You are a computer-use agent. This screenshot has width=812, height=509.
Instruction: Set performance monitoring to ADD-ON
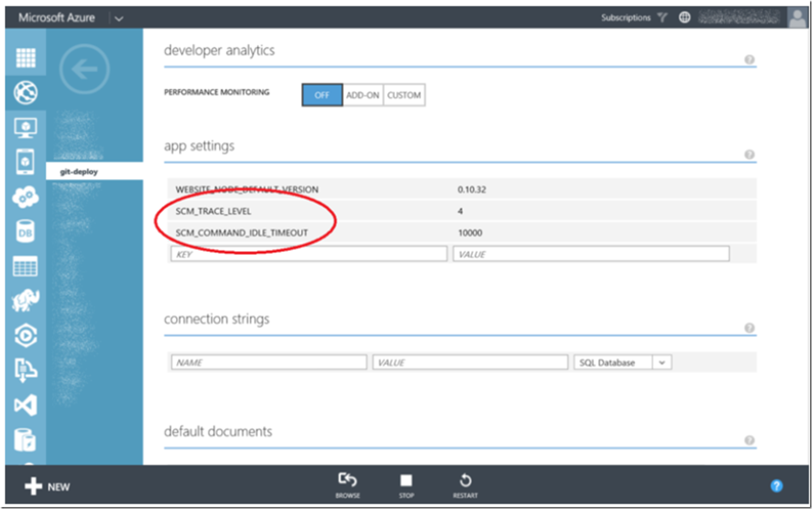[363, 95]
